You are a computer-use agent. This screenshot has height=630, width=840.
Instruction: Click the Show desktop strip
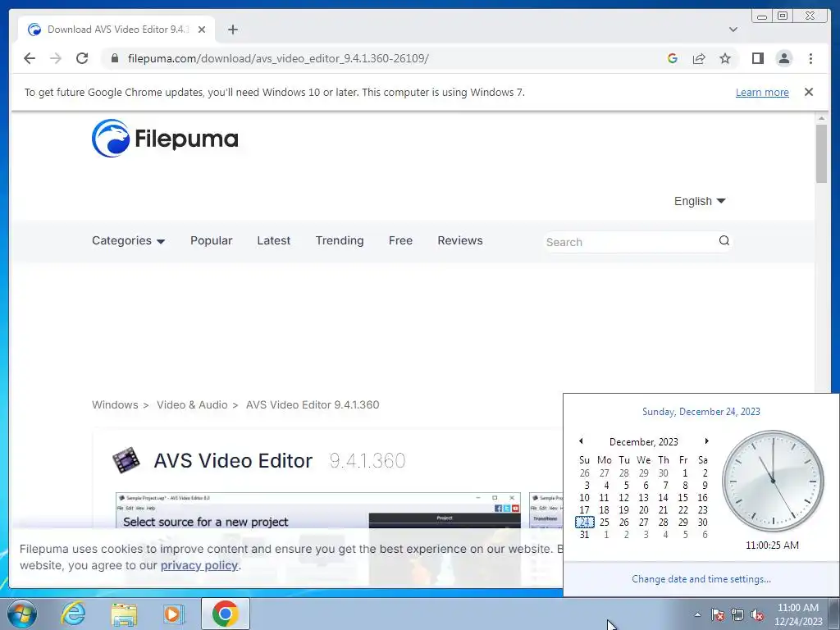[834, 614]
